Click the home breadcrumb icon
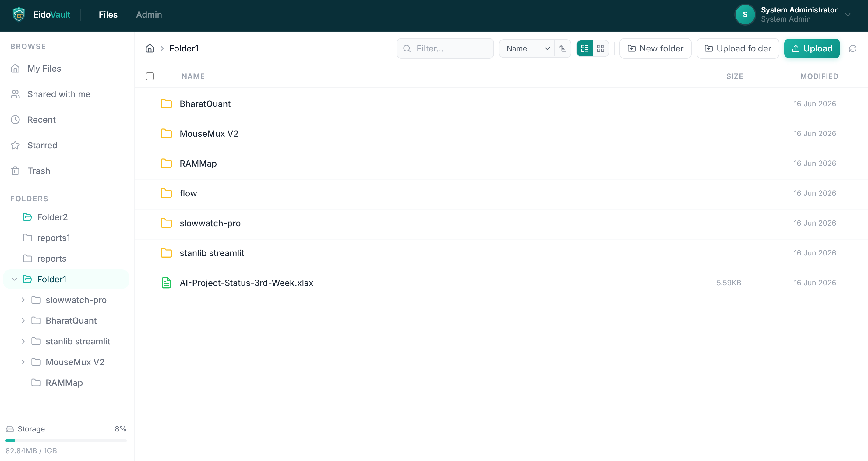This screenshot has width=868, height=461. pos(150,48)
